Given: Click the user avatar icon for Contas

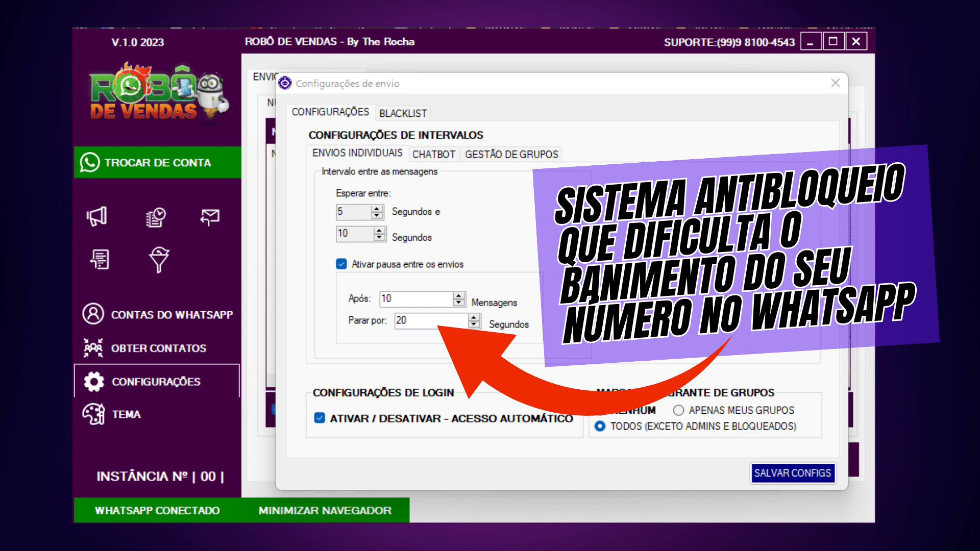Looking at the screenshot, I should click(x=93, y=314).
